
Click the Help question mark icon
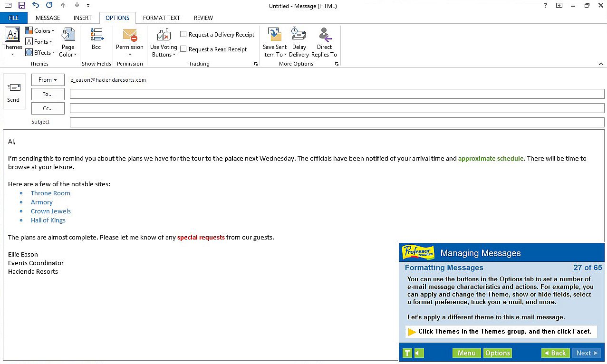click(x=545, y=5)
